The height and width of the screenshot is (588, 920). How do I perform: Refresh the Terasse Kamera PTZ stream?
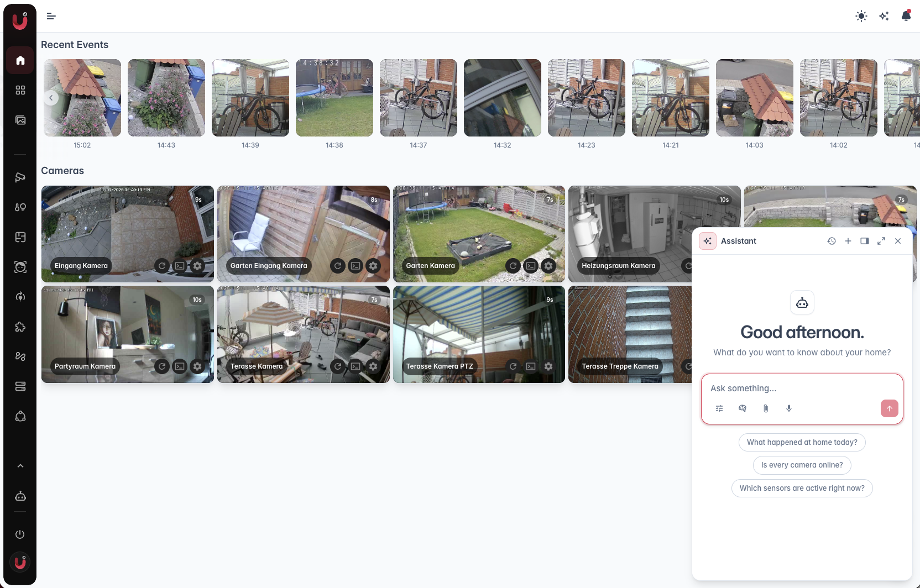[513, 366]
